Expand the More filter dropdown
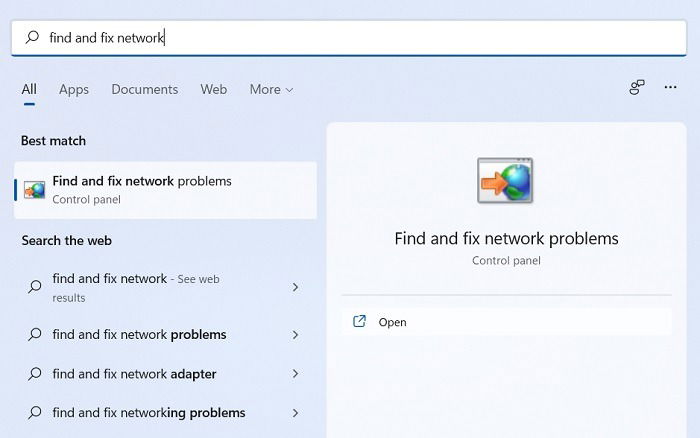This screenshot has height=438, width=700. 271,89
